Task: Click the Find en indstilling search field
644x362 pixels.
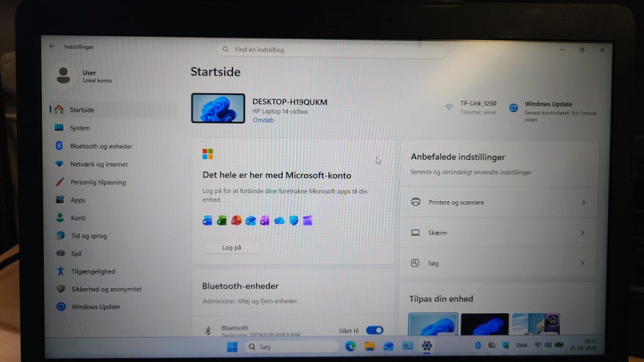Action: pos(331,50)
